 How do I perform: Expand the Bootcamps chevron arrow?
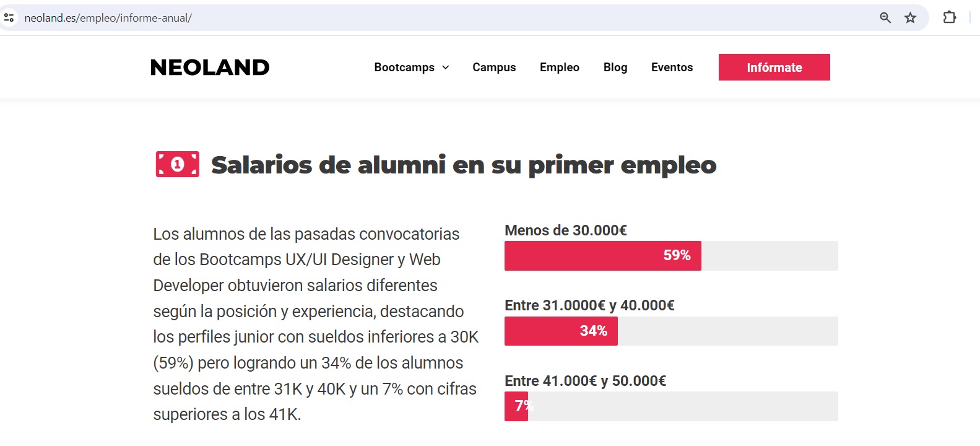tap(445, 68)
